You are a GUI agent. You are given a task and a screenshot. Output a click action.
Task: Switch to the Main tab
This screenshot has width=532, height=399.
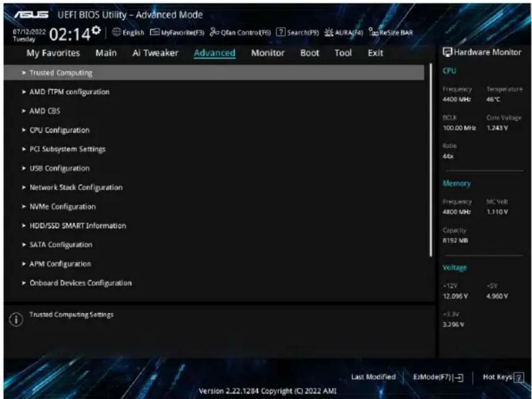pos(106,53)
